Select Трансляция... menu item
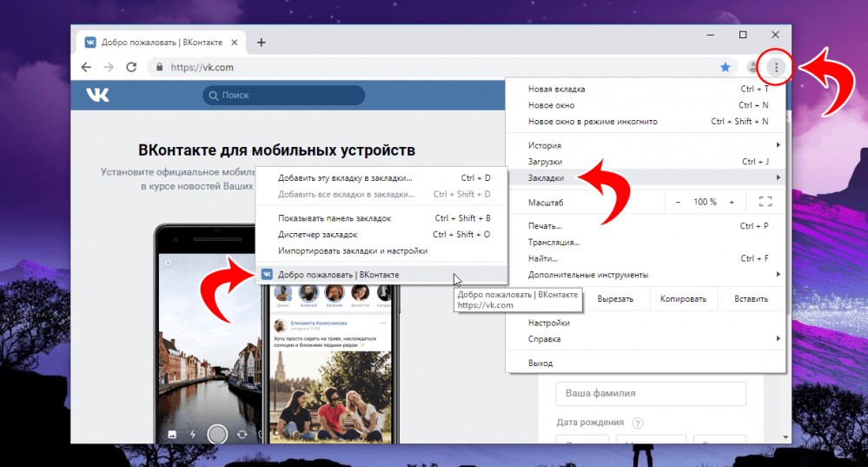The image size is (868, 467). [x=646, y=242]
